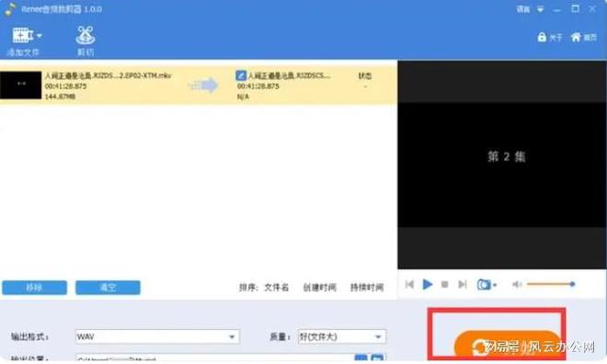Expand the language dropdown arrow in title bar
Screen dimensions: 607x364
tap(540, 9)
